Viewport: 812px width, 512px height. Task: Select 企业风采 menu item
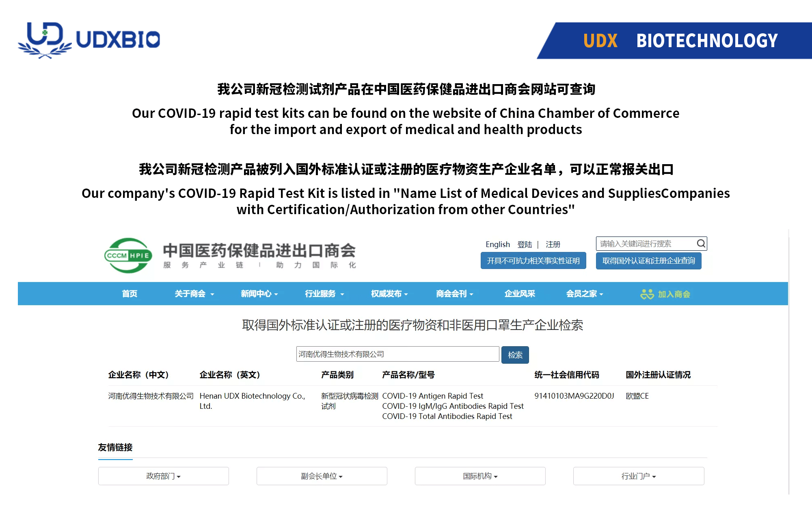point(520,293)
